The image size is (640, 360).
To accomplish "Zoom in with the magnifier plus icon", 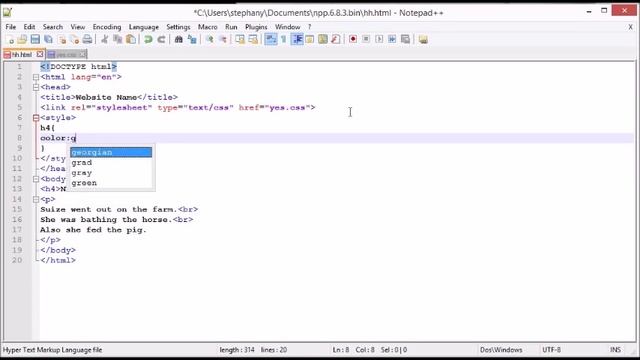I will pyautogui.click(x=209, y=39).
